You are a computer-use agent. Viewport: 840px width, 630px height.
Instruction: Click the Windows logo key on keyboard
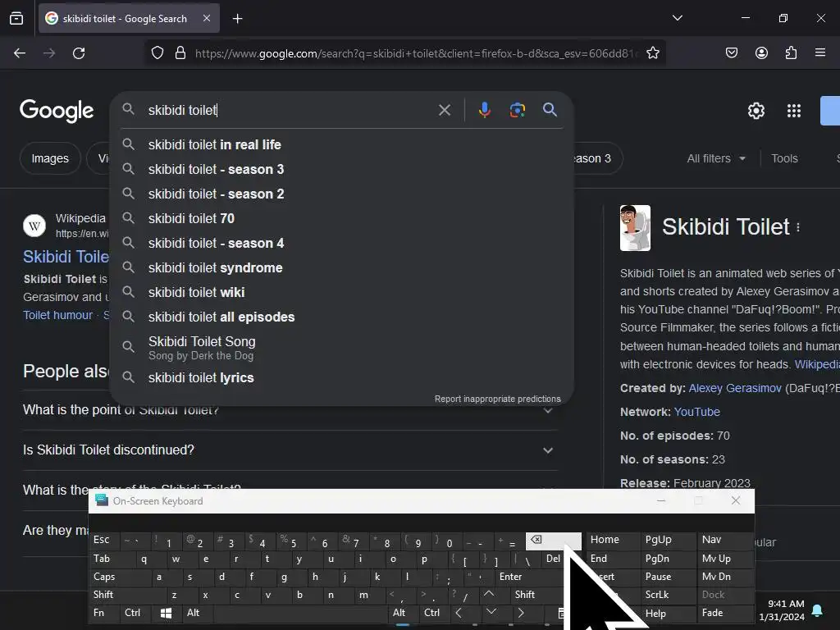point(166,613)
